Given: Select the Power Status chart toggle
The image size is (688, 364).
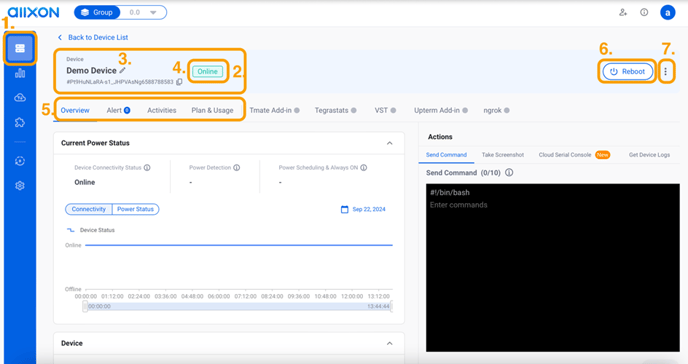Looking at the screenshot, I should point(136,209).
